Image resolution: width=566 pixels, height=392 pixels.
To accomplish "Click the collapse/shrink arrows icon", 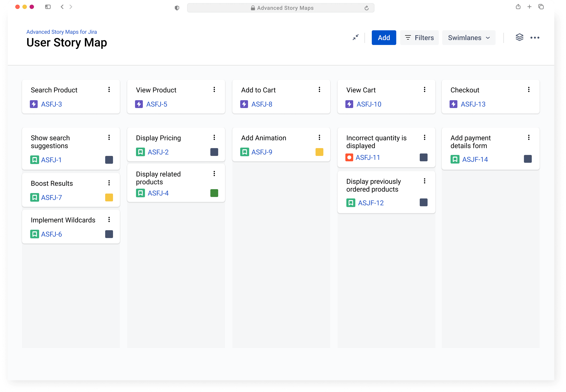I will 355,37.
